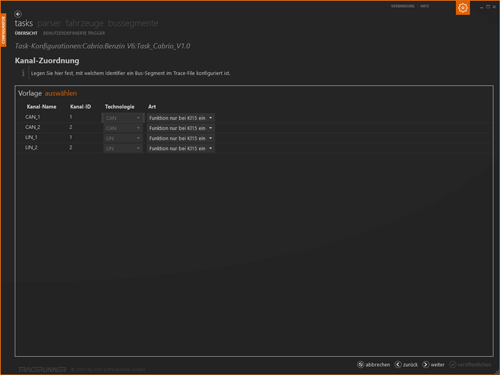This screenshot has height=375, width=500.
Task: Click the auswählen template link
Action: point(61,93)
